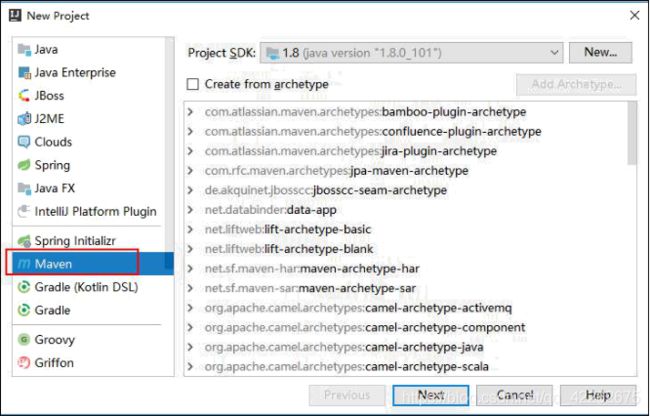Image resolution: width=650 pixels, height=416 pixels.
Task: Select bamboo-plugin-archetype text
Action: coord(454,112)
